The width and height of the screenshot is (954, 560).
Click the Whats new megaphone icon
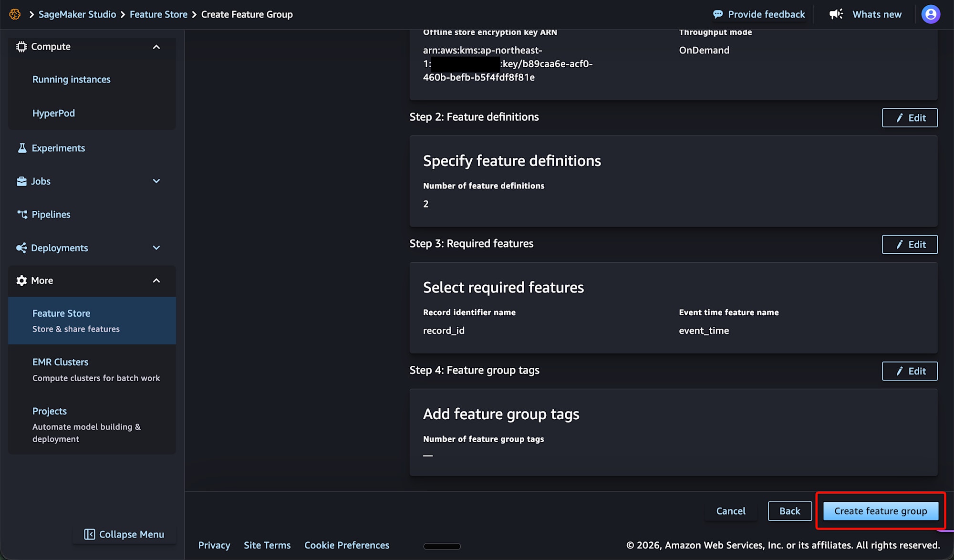836,14
